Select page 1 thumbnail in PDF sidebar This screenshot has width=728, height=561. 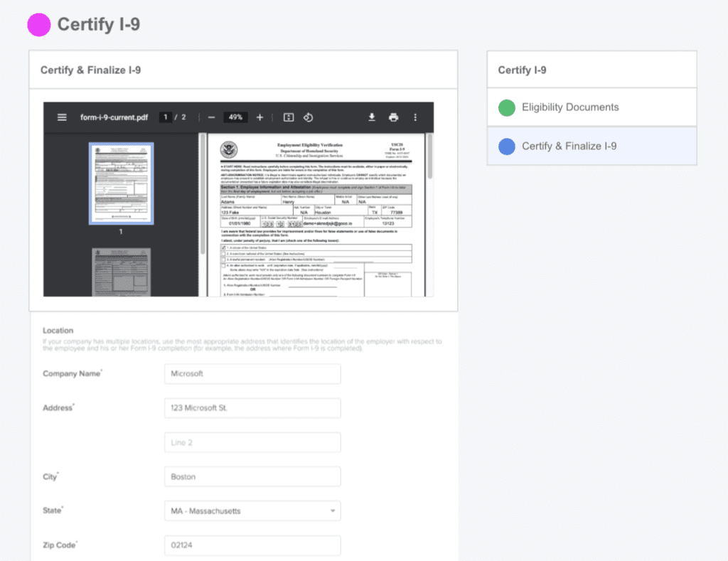[121, 183]
